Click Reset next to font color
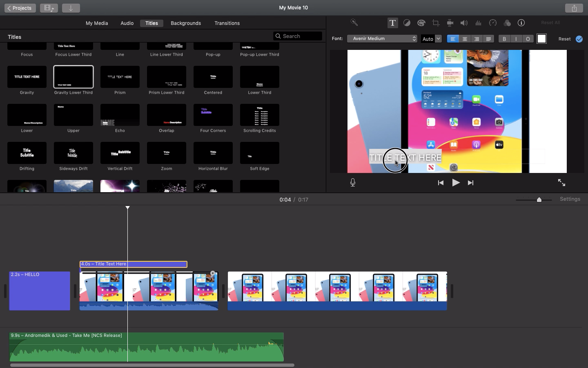588x368 pixels. [565, 39]
